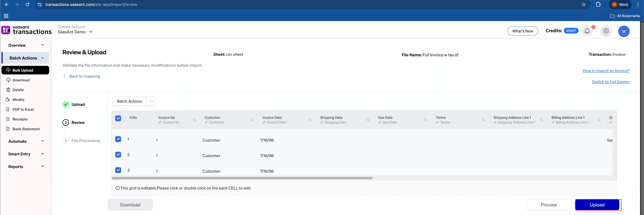Click the search icon in Due Date column
Viewport: 644px width, 215px height.
click(x=426, y=120)
